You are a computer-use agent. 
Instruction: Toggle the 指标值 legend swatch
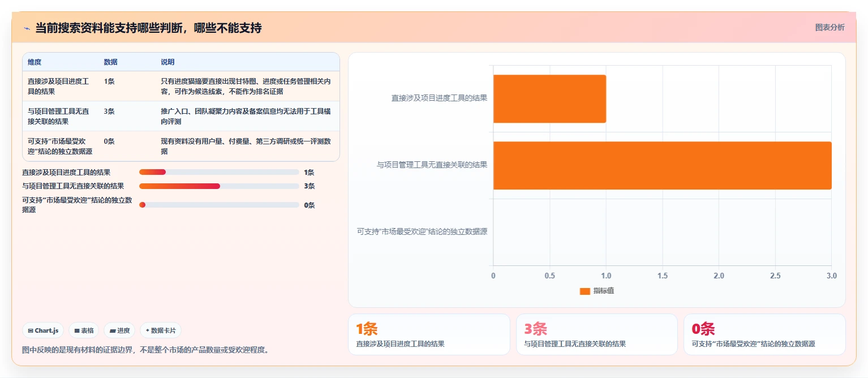(x=585, y=291)
